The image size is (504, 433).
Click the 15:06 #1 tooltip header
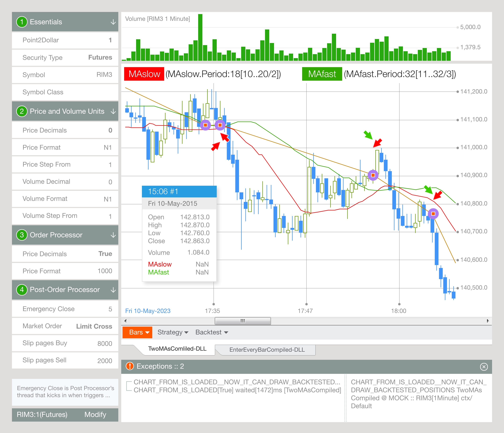(179, 191)
